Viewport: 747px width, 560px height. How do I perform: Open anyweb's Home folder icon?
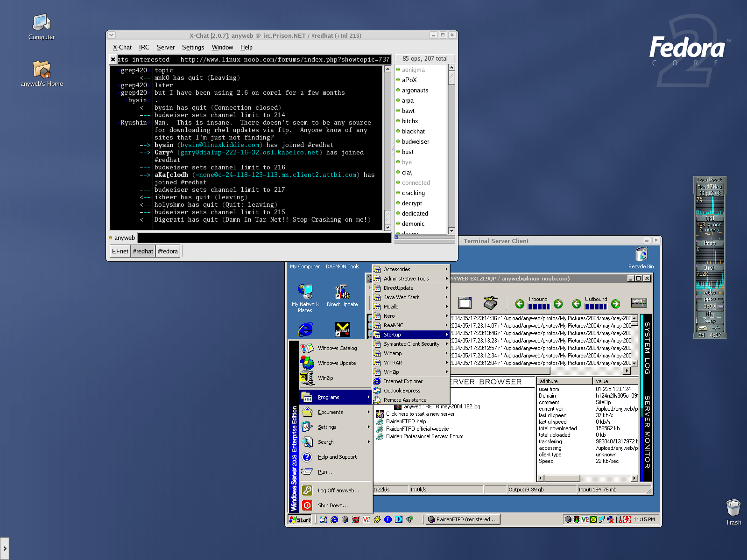pos(42,73)
